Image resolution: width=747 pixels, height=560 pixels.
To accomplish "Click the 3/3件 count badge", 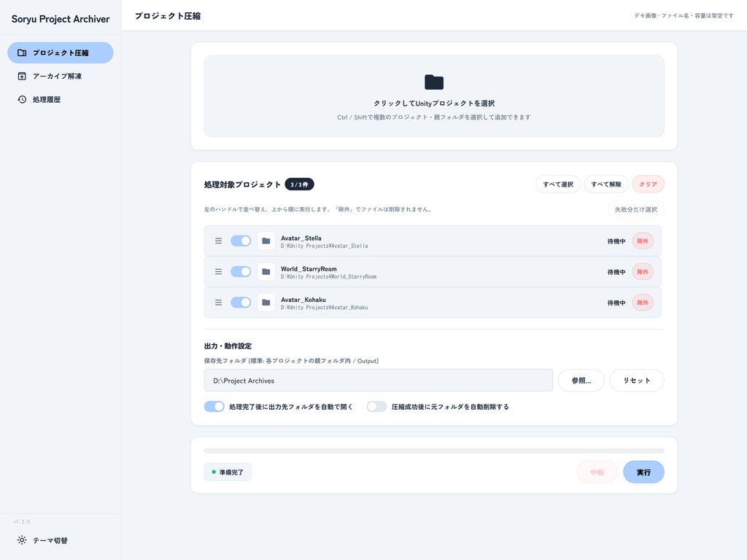I will (299, 184).
